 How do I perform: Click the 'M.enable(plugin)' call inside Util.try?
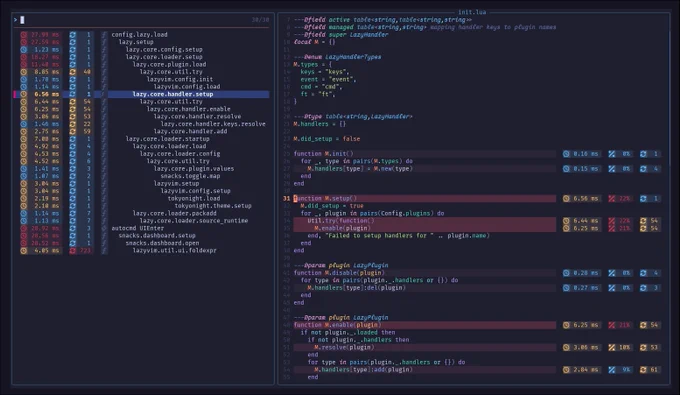click(x=342, y=228)
